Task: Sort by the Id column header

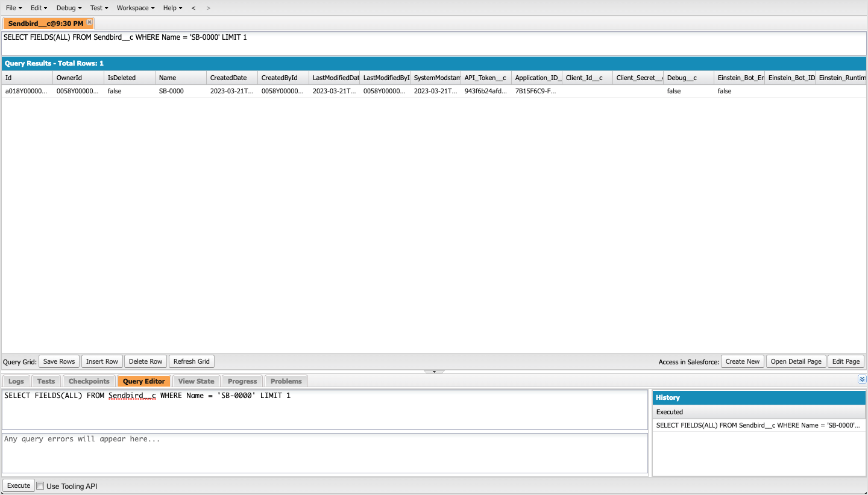Action: (x=27, y=78)
